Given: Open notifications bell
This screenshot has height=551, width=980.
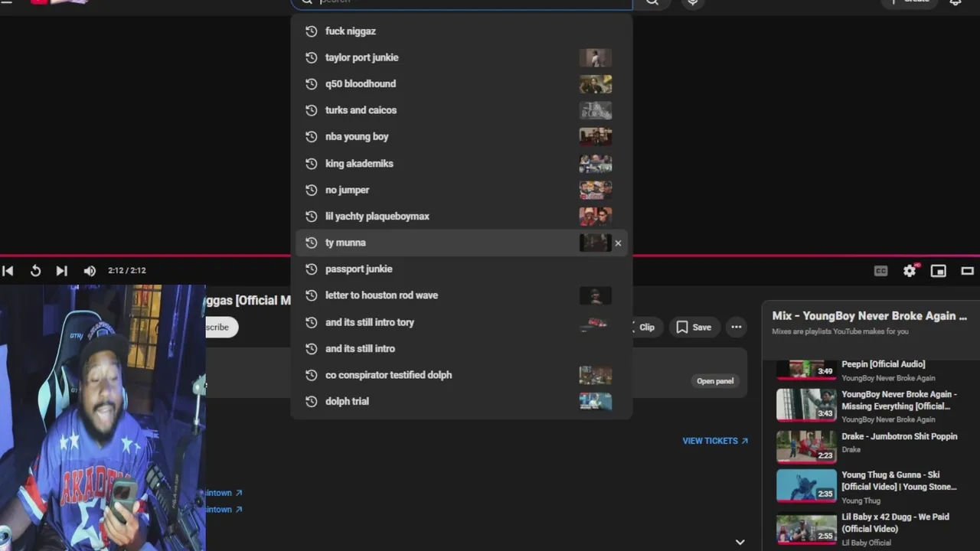Looking at the screenshot, I should point(955,2).
